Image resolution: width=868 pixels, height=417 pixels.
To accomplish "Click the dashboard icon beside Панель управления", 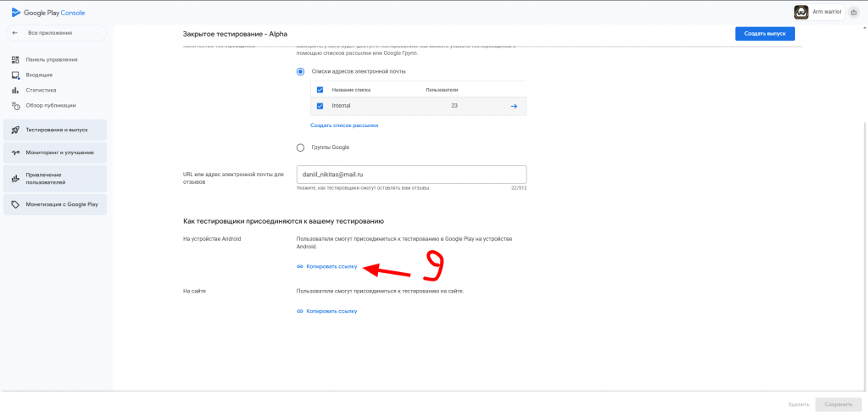I will [15, 59].
